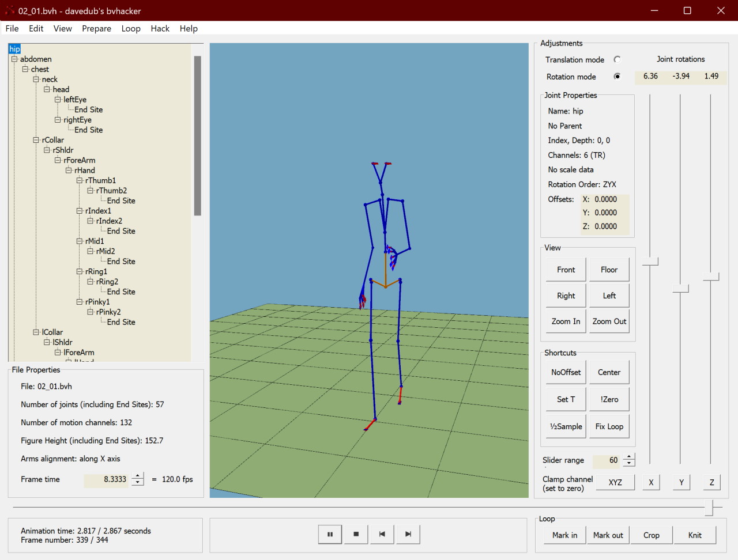Open the Hack menu
The image size is (738, 560).
pos(160,28)
